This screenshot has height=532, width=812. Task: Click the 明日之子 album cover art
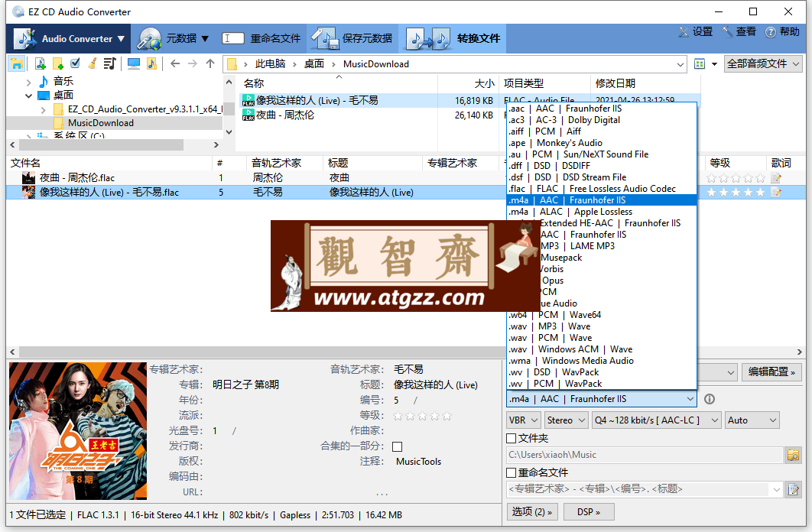click(x=78, y=431)
